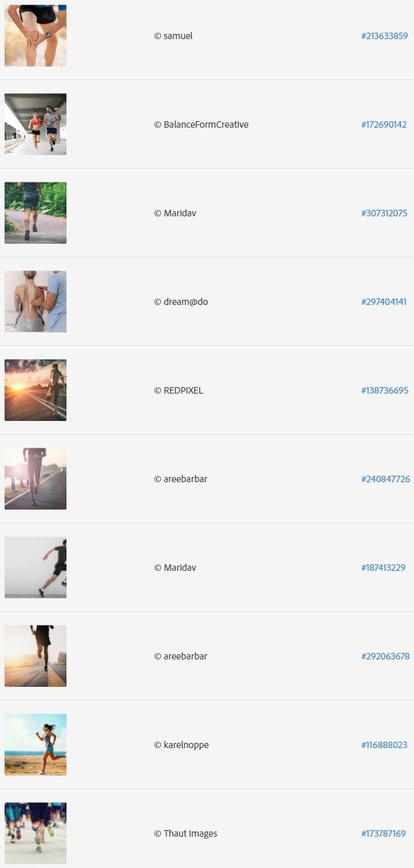Open asset link #173787169
Image resolution: width=414 pixels, height=868 pixels.
(383, 833)
